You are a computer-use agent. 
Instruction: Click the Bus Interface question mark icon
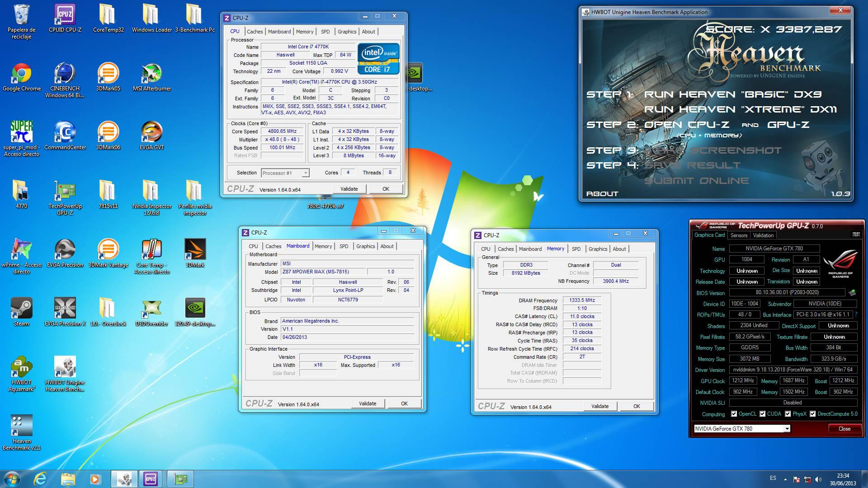click(856, 314)
